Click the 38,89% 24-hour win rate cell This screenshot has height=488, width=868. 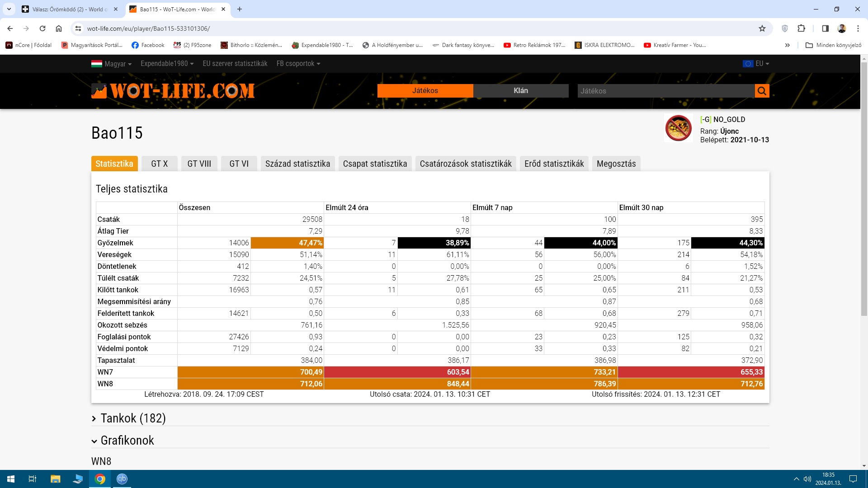pos(434,243)
